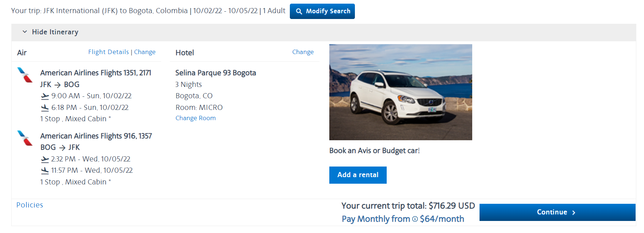This screenshot has width=644, height=233.
Task: Click the landing icon for the 11:57 PM arrival
Action: click(x=44, y=170)
